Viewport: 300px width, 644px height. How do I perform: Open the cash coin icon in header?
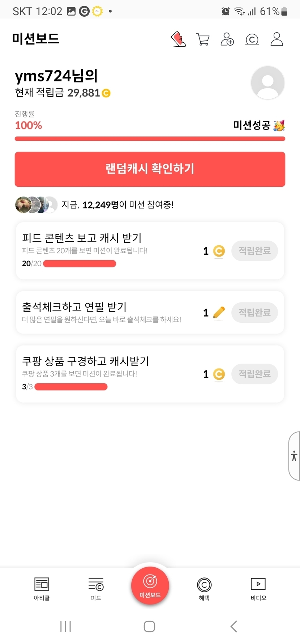tap(252, 39)
